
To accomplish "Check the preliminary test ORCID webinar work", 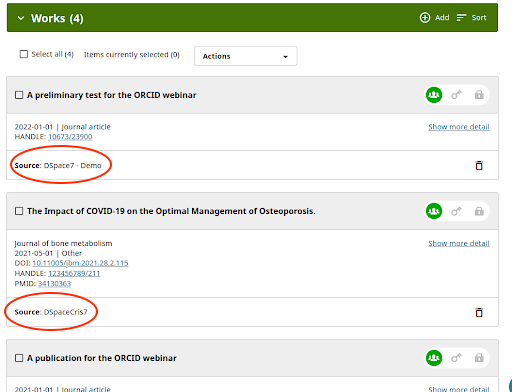I will point(19,95).
